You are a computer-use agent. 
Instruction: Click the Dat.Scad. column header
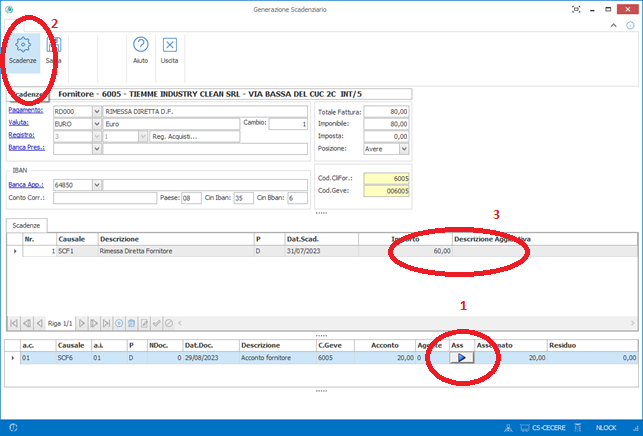(322, 239)
